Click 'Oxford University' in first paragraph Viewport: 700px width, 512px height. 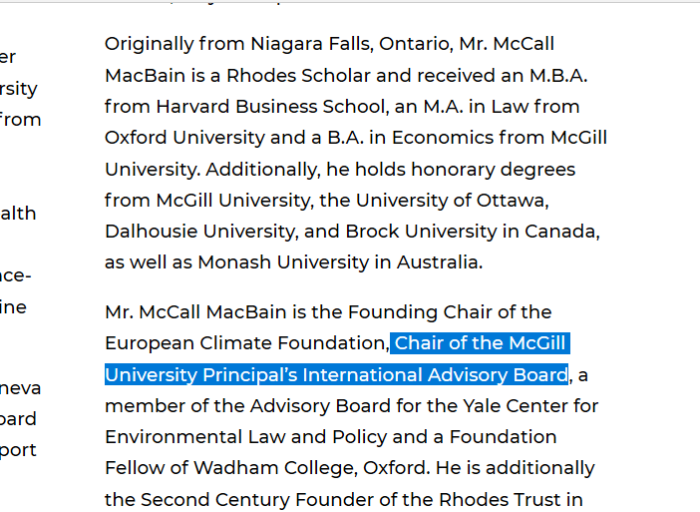tap(185, 138)
